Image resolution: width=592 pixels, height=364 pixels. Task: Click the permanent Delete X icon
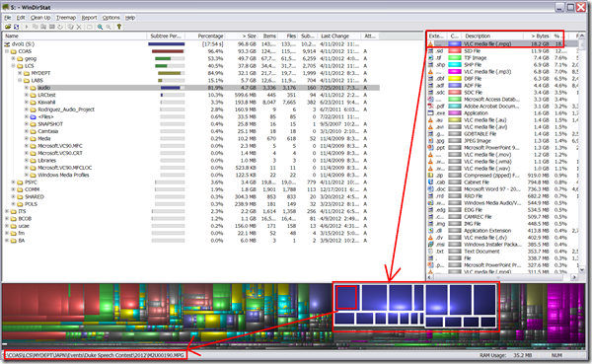79,27
